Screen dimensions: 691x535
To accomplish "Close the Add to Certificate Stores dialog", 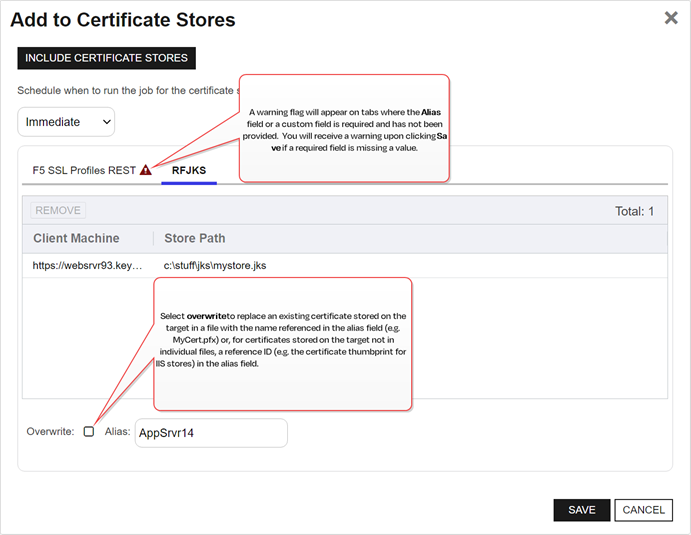I will coord(671,18).
